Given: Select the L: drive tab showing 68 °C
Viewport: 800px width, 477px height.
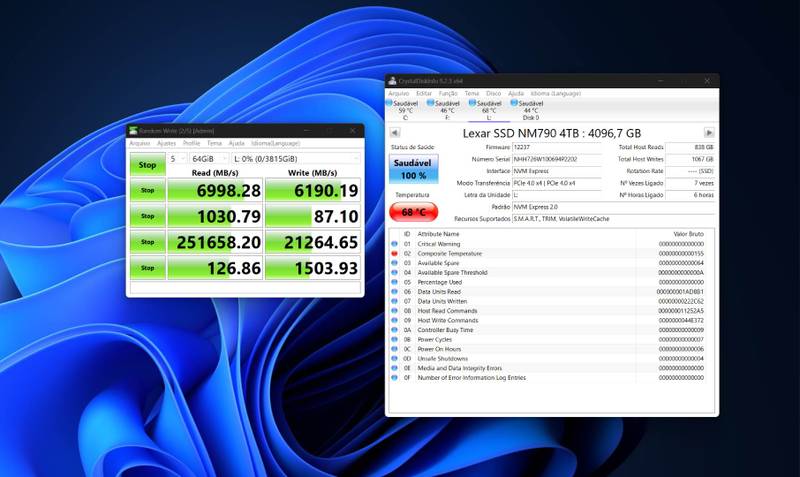Looking at the screenshot, I should pyautogui.click(x=489, y=110).
